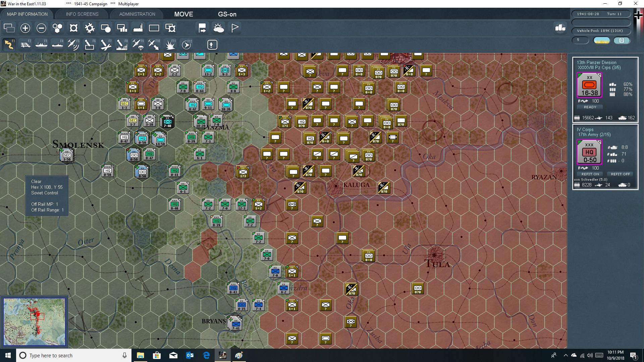Open the INFO SCREENS tab
644x362 pixels.
(82, 14)
